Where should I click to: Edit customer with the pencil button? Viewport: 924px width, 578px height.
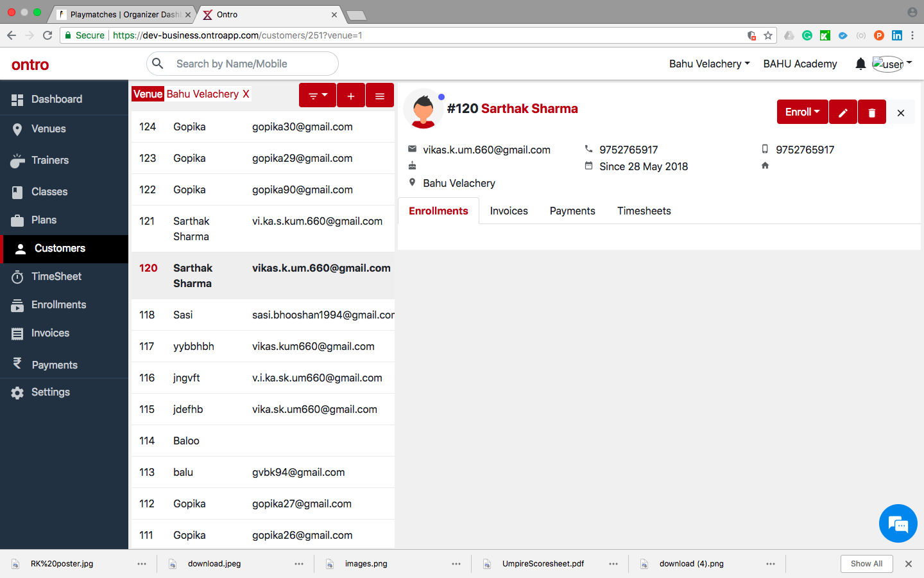(843, 112)
